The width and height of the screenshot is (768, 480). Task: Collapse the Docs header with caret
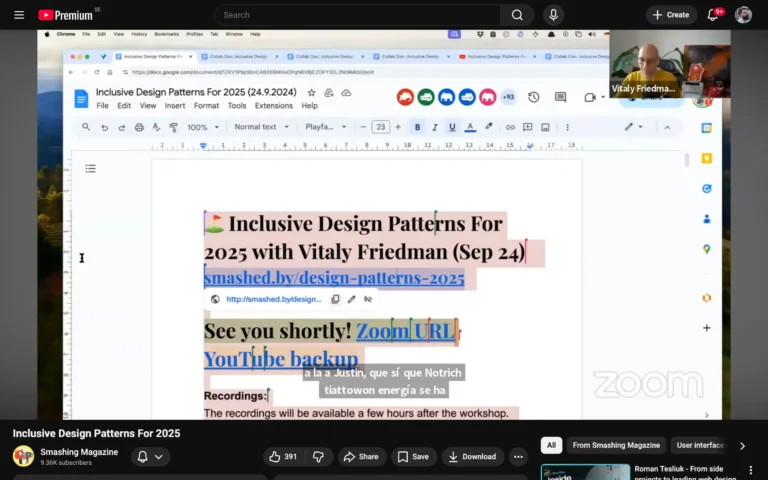point(667,127)
